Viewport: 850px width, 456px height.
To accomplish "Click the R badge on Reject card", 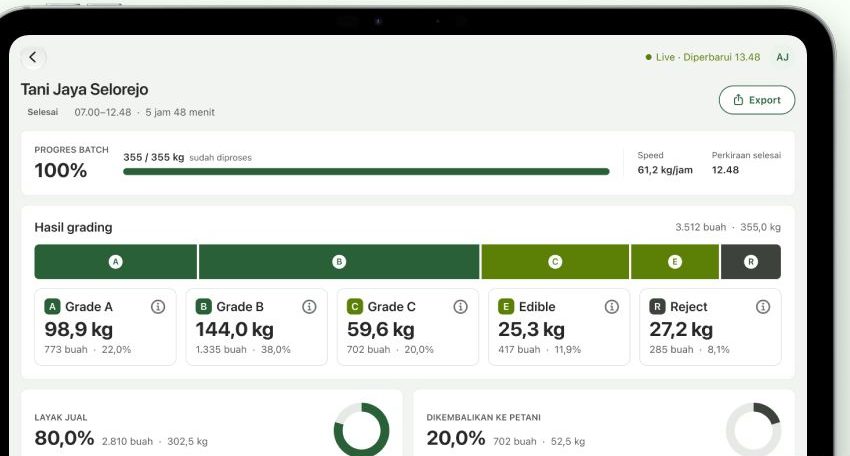I will [x=657, y=307].
